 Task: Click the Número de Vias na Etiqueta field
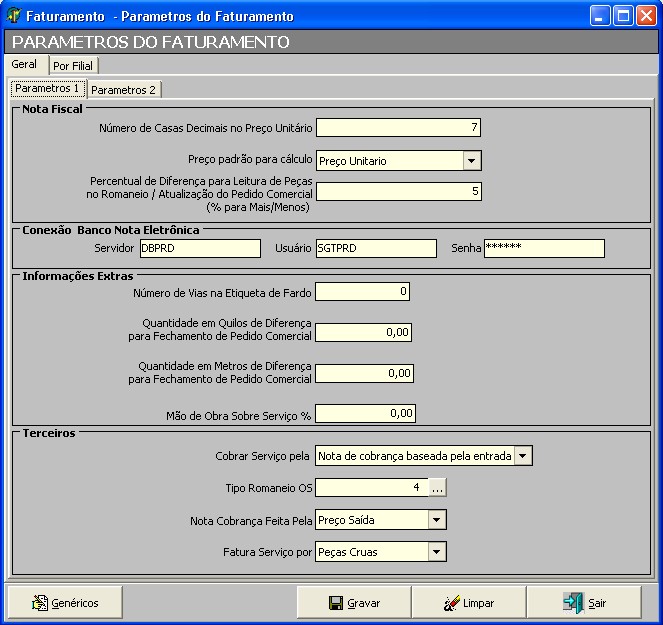362,292
